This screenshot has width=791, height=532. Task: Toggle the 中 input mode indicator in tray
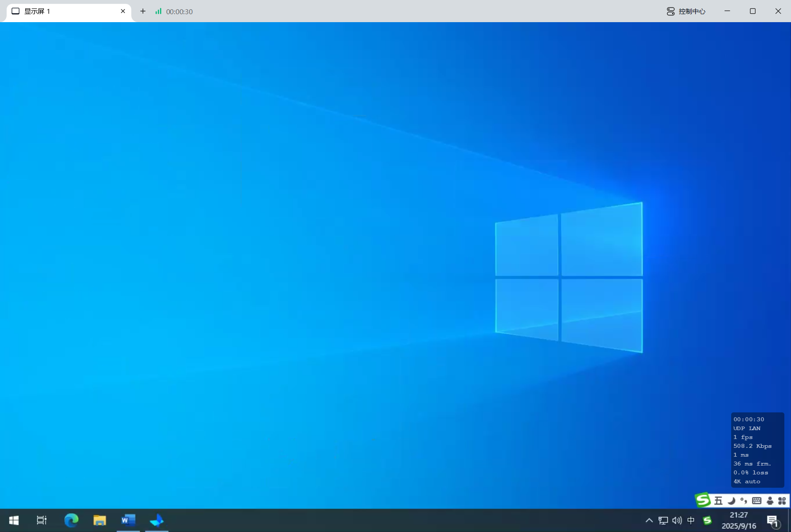tap(691, 520)
